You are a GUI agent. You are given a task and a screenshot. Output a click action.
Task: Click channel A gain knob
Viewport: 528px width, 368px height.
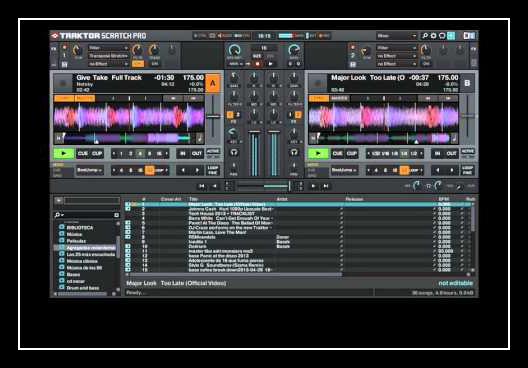click(x=234, y=78)
